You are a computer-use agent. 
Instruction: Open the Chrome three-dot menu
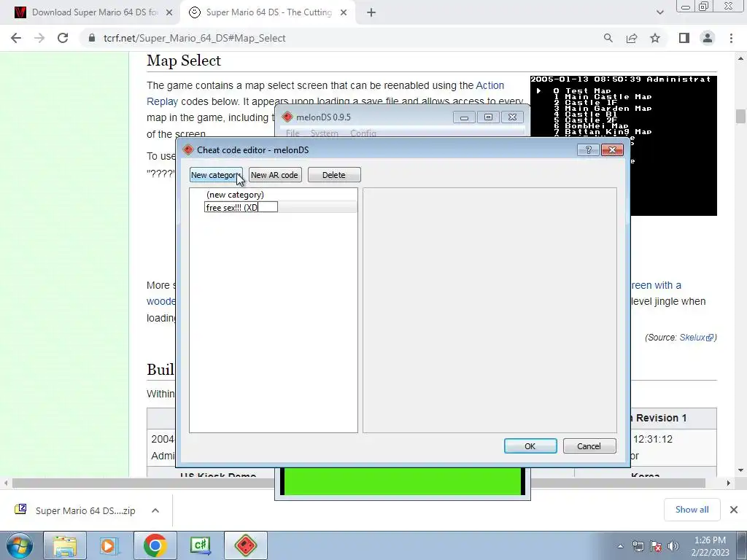point(731,38)
